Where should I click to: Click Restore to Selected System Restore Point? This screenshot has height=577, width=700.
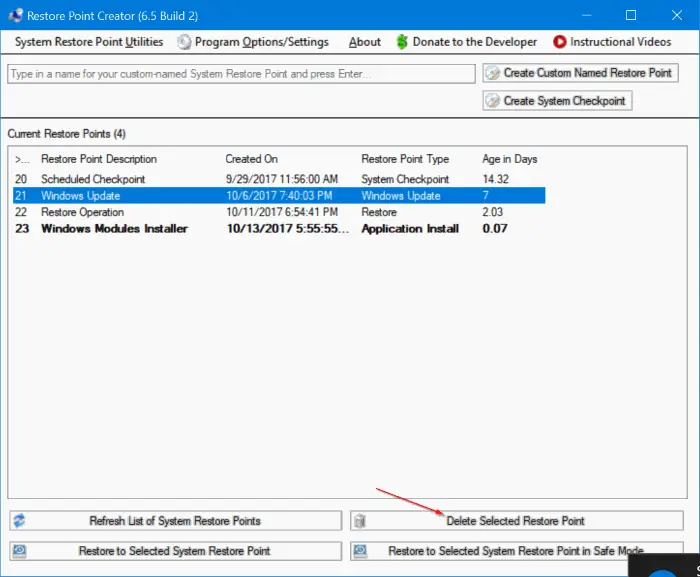click(175, 551)
